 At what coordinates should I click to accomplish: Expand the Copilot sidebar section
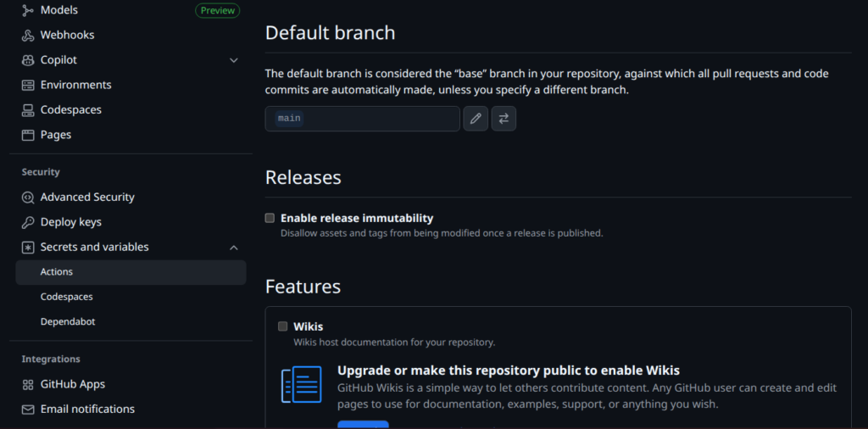pos(234,60)
